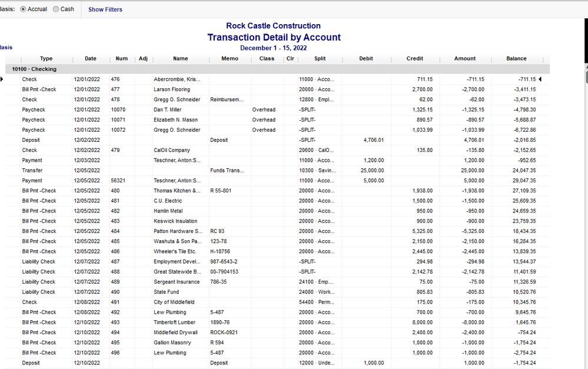
Task: Click the resize handle left of Type column
Action: 21,59
